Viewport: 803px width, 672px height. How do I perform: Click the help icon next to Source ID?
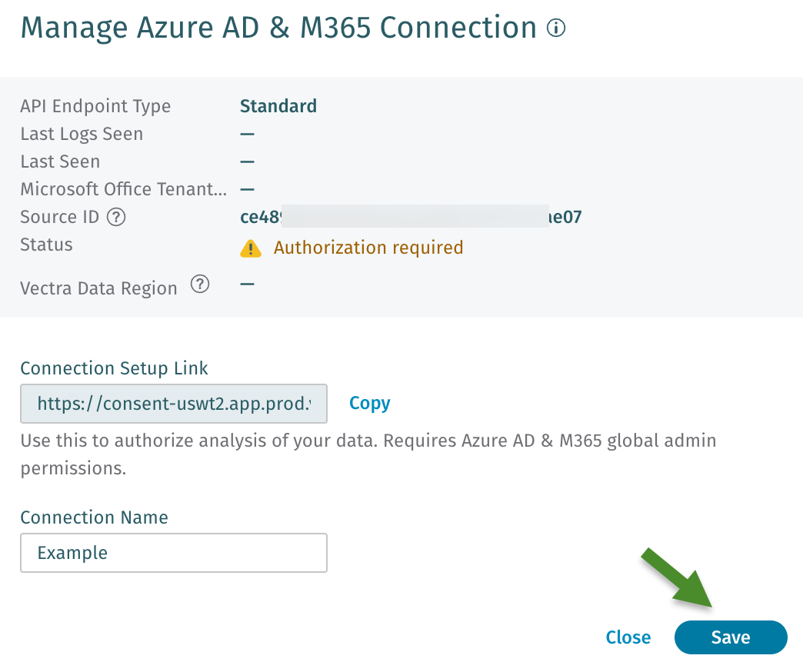[x=116, y=218]
